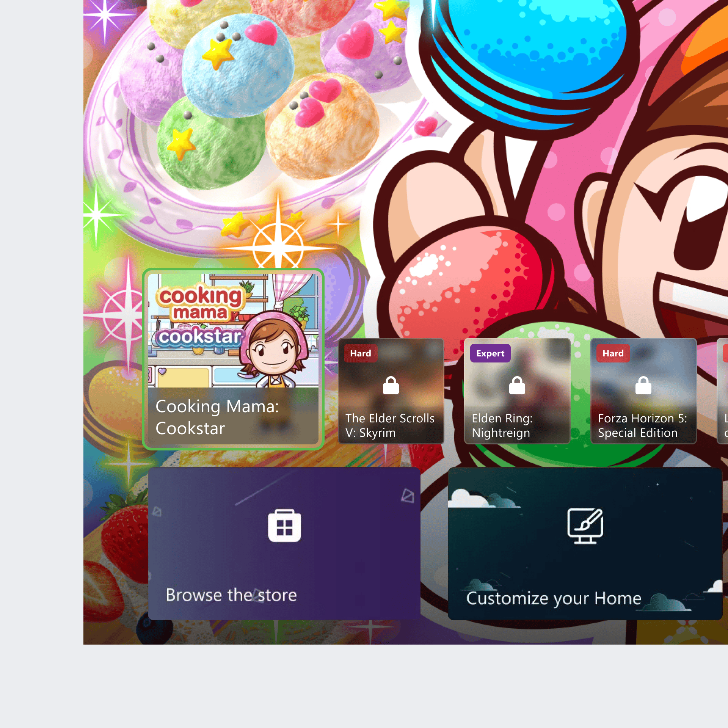Click the Browse the store text

[231, 595]
